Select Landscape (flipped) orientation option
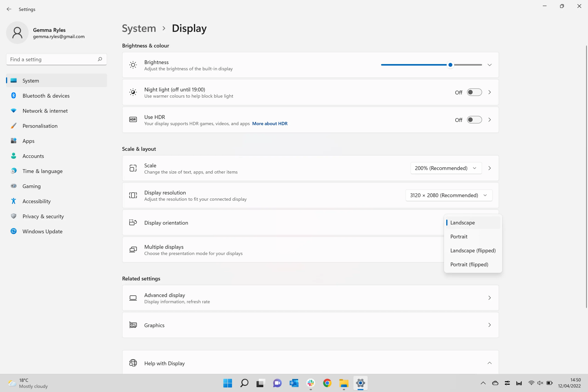Screen dimensions: 588x392 click(x=473, y=250)
